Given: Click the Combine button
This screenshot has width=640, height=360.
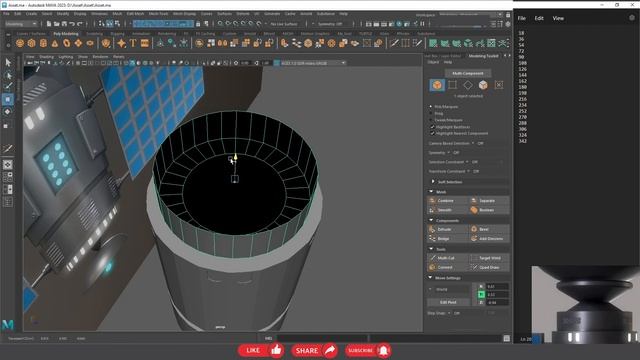Looking at the screenshot, I should tap(447, 201).
